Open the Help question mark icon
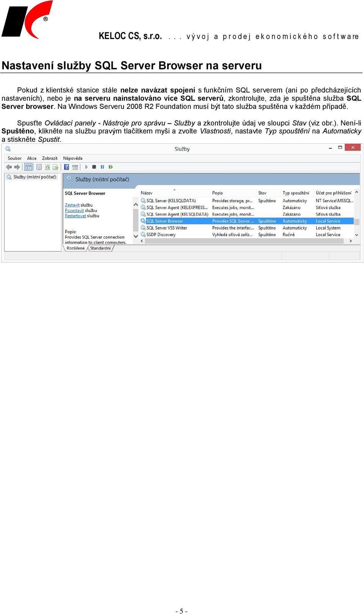364x614 pixels. click(x=67, y=167)
